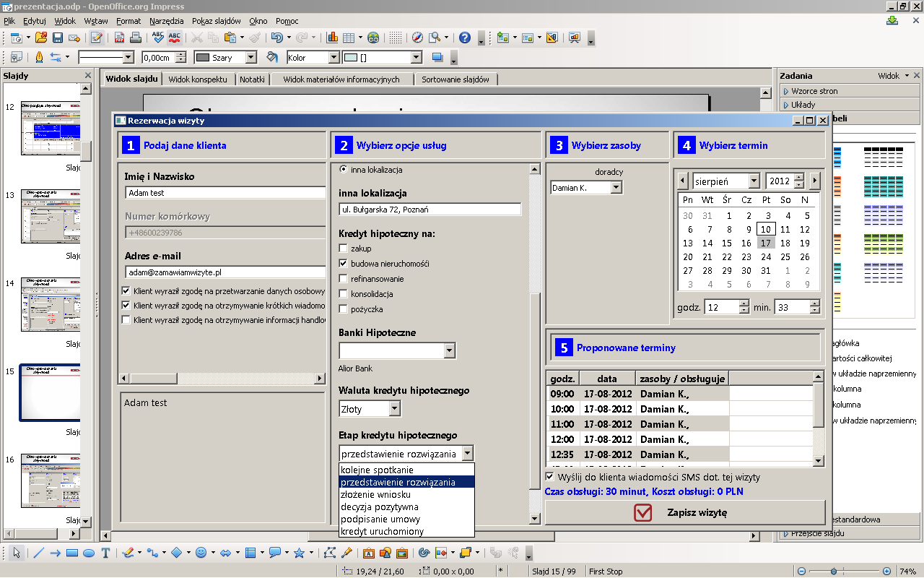This screenshot has width=924, height=578.
Task: Click the Save floppy disk icon
Action: tap(58, 38)
